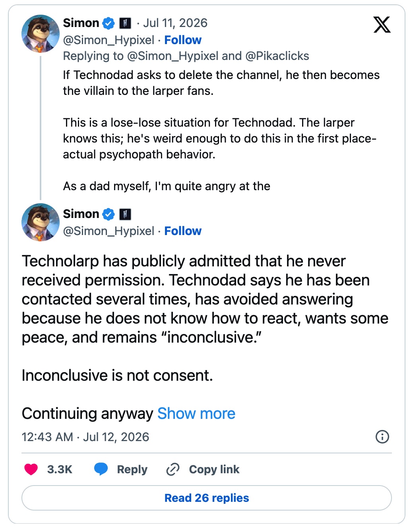This screenshot has width=411, height=532.
Task: Click the 12:43 AM · Jul 12, 2026 timestamp
Action: (85, 437)
